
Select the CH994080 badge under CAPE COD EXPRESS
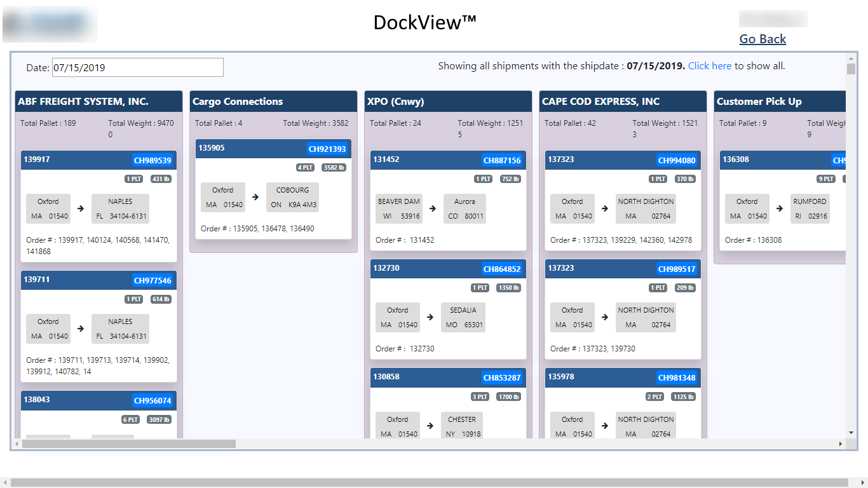[x=677, y=160]
